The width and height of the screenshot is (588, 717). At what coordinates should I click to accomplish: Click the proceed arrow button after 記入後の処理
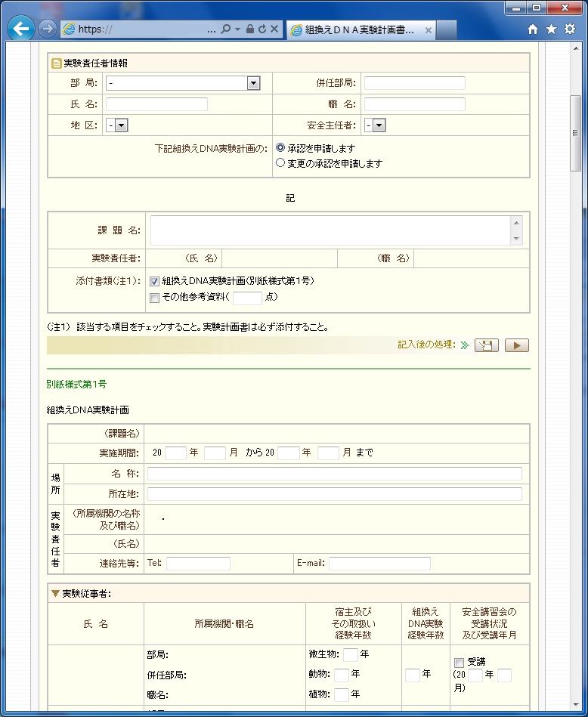pos(517,345)
